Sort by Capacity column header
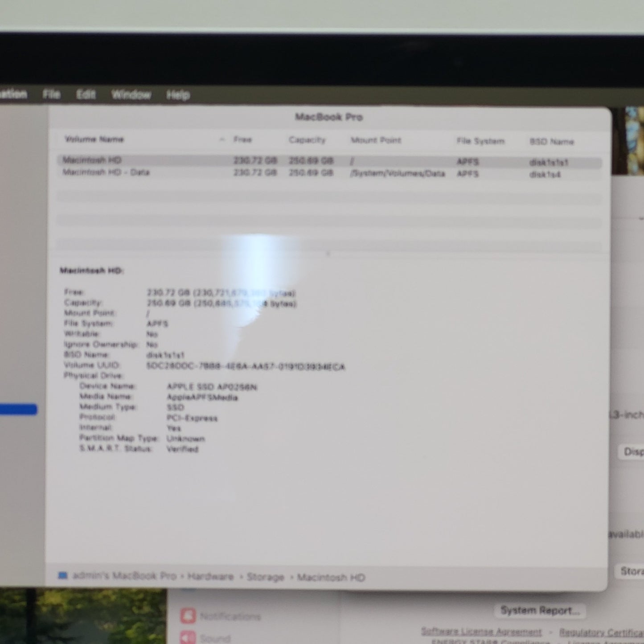 (x=307, y=140)
